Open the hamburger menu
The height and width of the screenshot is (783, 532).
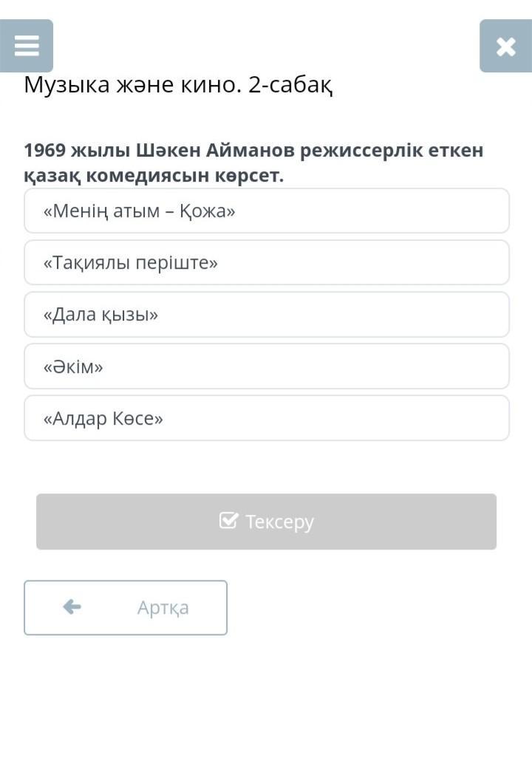[x=27, y=46]
